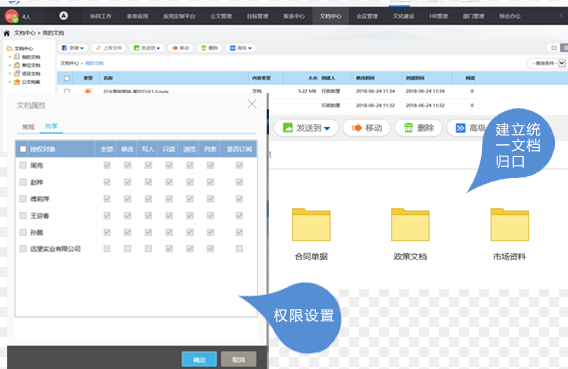Click the round logo icon in top bar
The width and height of the screenshot is (568, 369).
click(x=64, y=16)
